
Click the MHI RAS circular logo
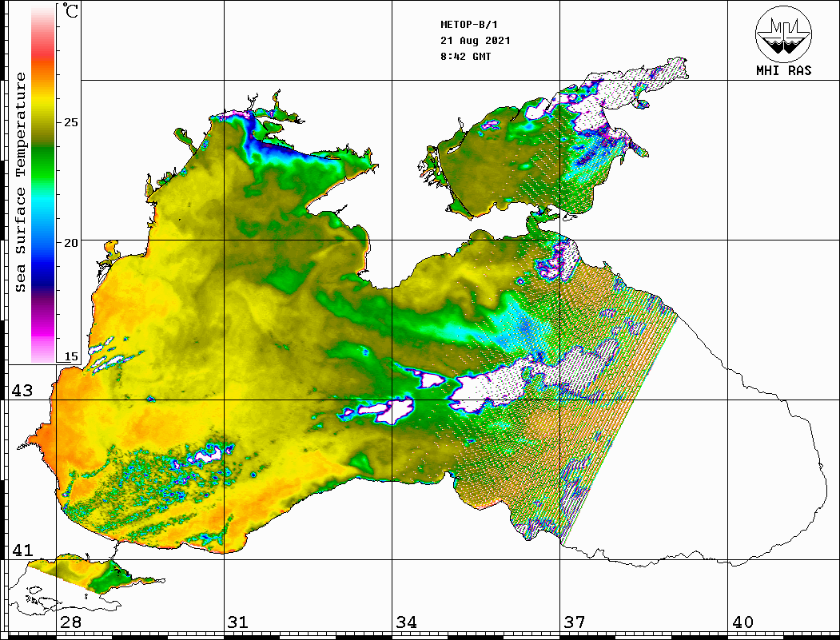784,34
